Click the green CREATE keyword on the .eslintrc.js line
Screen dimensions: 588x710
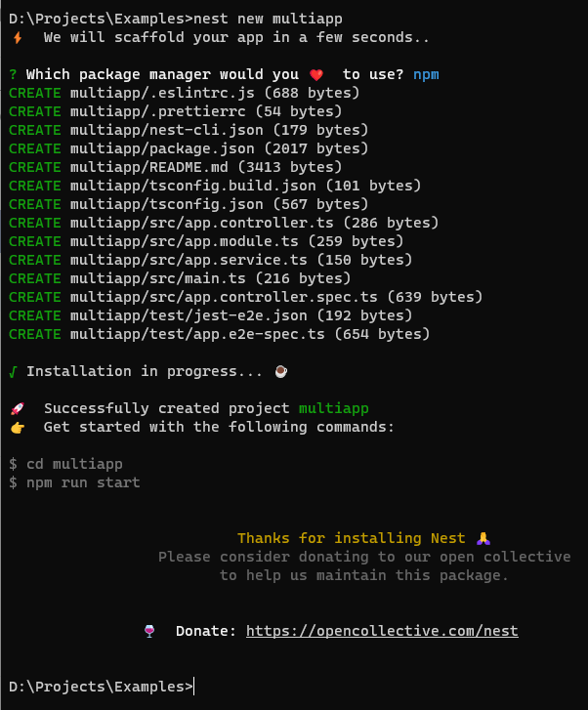click(x=35, y=93)
